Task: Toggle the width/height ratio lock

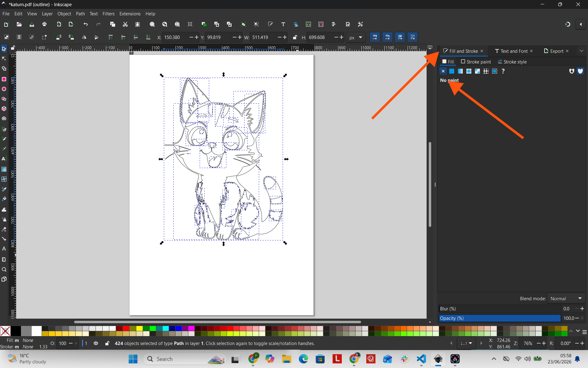Action: point(295,37)
